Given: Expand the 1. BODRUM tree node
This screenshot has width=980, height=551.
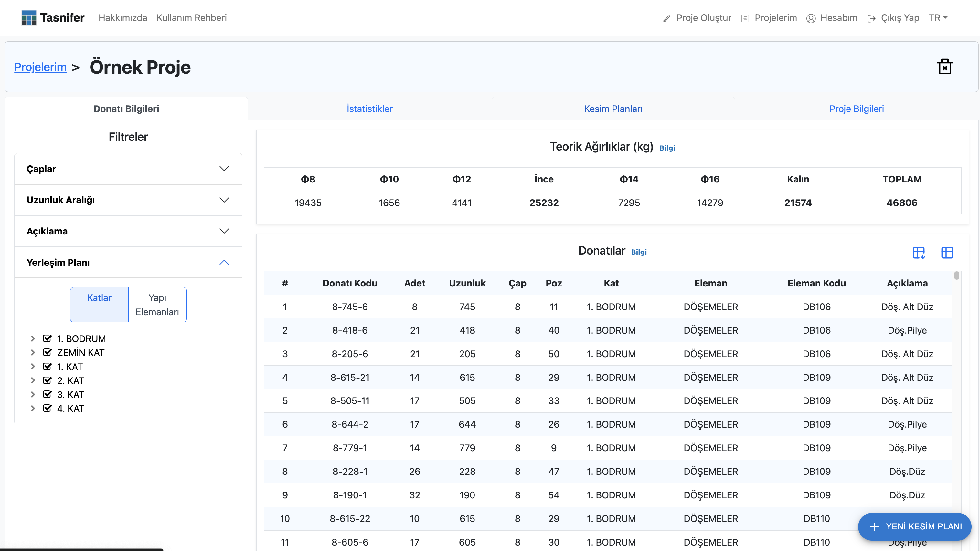Looking at the screenshot, I should [x=33, y=338].
